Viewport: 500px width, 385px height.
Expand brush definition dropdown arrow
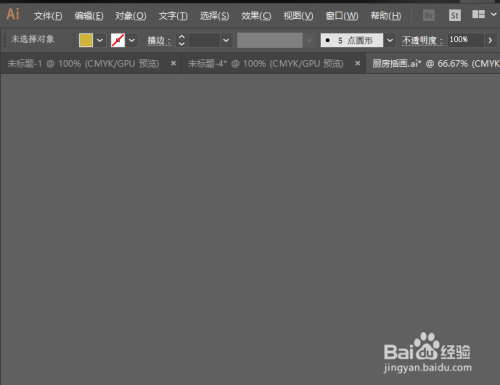click(x=390, y=41)
